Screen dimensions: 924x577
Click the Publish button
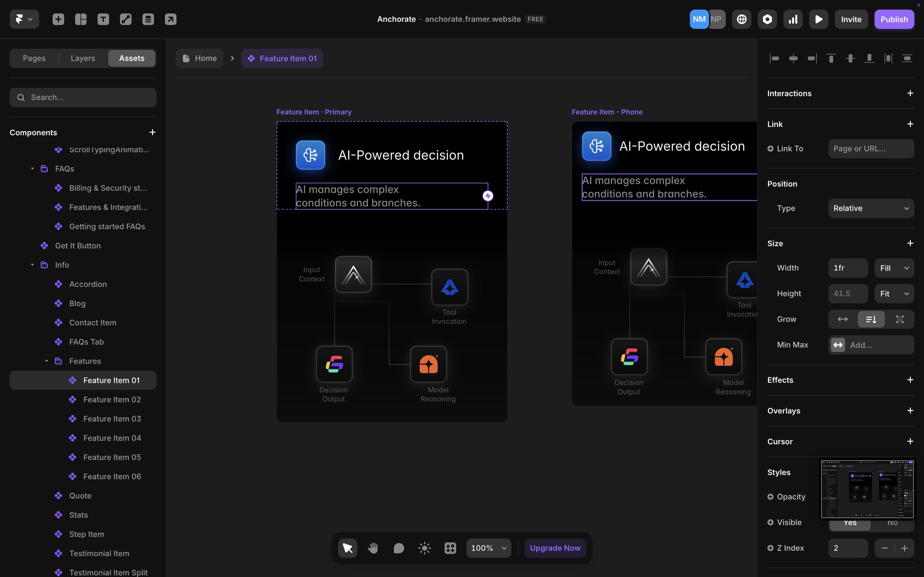coord(894,19)
